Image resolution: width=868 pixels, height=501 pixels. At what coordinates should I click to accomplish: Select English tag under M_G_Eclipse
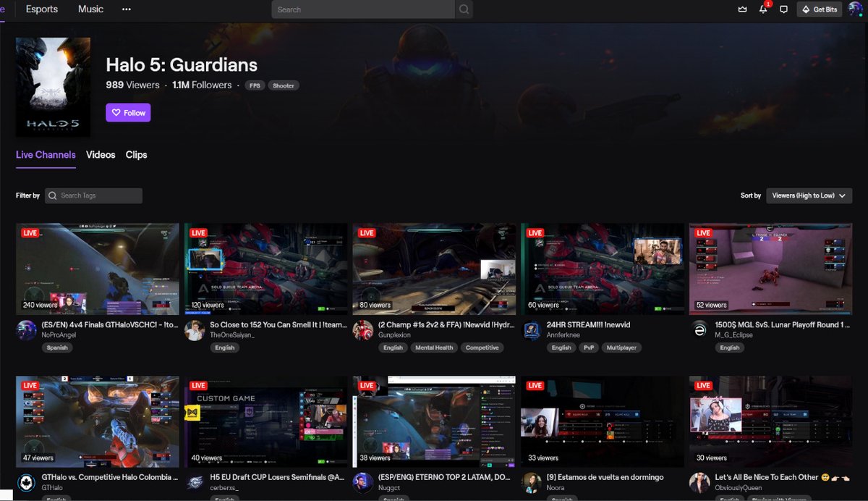(730, 348)
